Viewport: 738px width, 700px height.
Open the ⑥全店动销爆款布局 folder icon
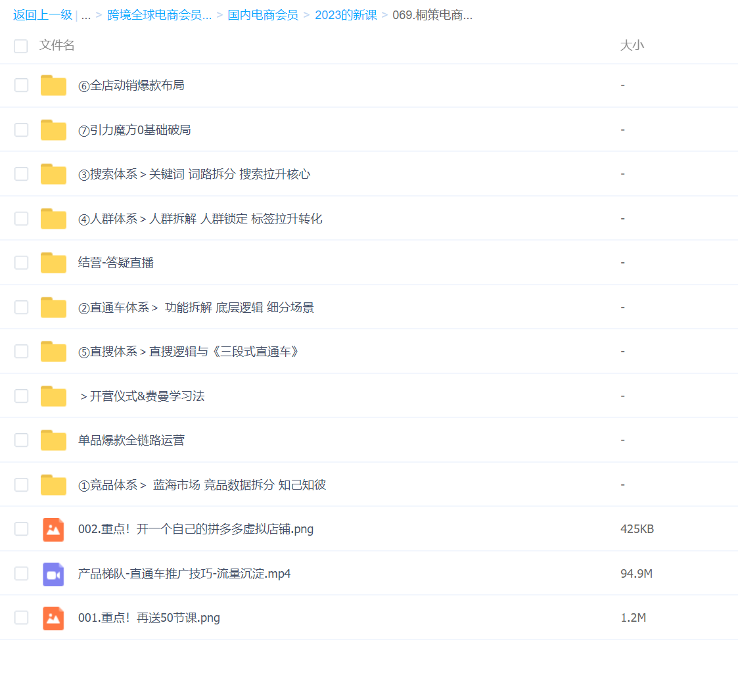pyautogui.click(x=53, y=85)
